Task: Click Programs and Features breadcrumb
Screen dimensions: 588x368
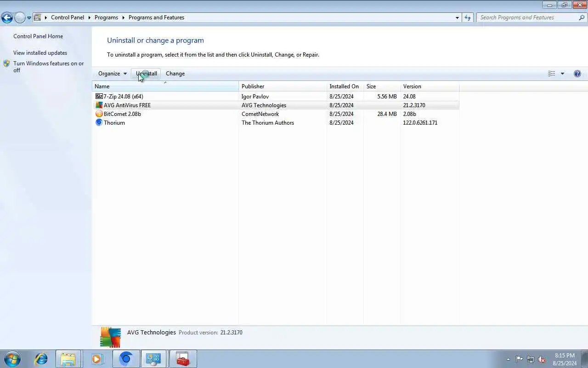Action: click(x=156, y=17)
